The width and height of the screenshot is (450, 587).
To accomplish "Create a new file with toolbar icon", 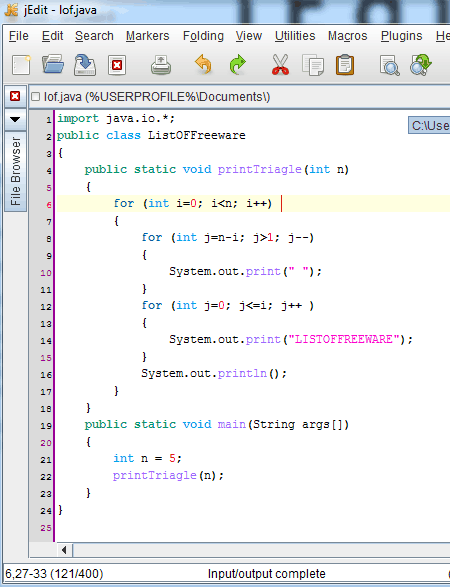I will 21,65.
